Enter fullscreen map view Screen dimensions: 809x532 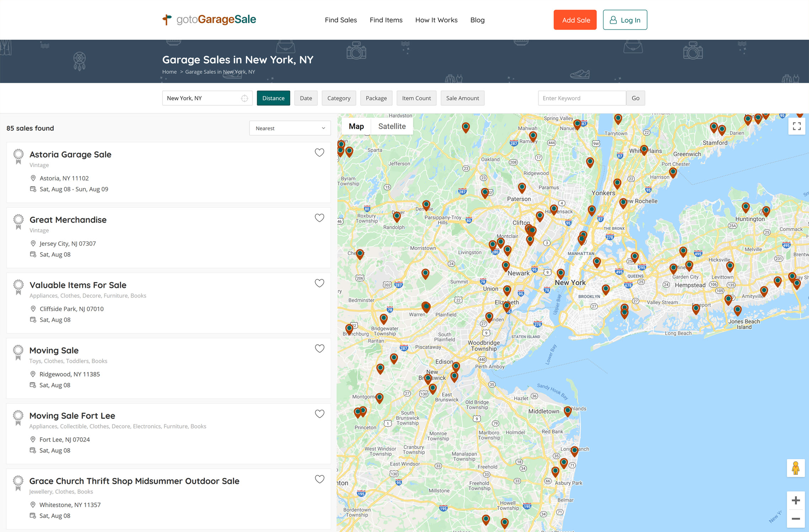click(x=797, y=126)
